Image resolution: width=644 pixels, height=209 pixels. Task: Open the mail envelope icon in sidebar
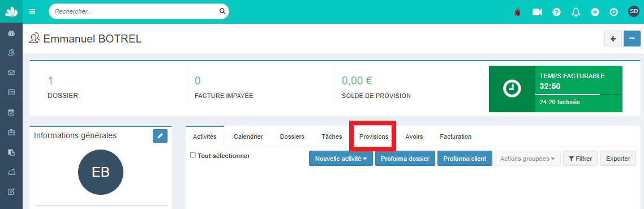tap(11, 72)
